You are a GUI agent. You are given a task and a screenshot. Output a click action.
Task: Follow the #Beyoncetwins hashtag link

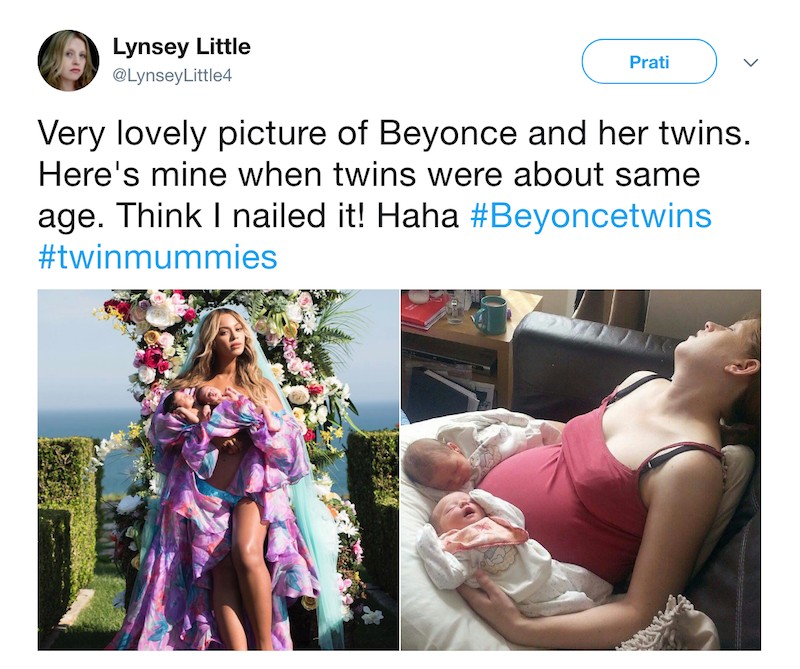[590, 216]
